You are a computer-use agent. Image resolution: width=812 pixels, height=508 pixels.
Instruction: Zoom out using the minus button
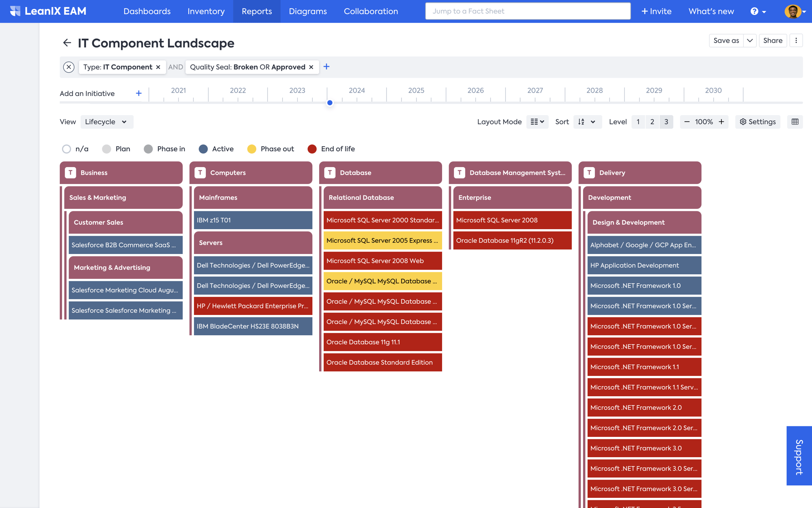687,122
